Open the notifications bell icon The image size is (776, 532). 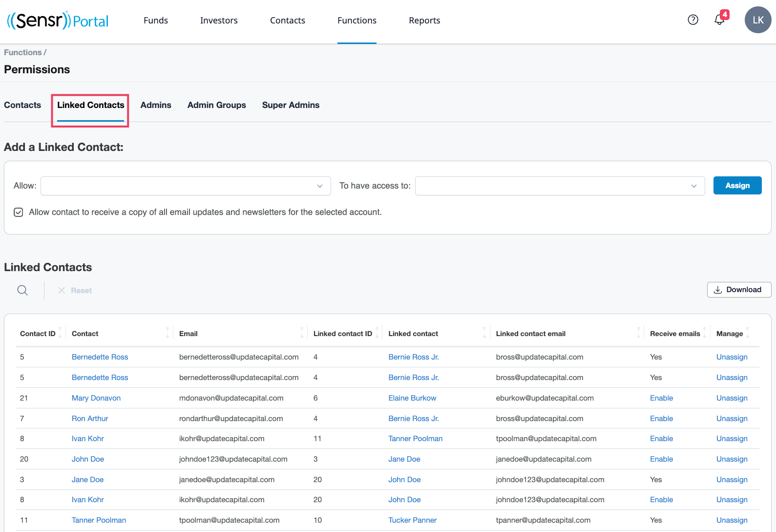pos(719,20)
